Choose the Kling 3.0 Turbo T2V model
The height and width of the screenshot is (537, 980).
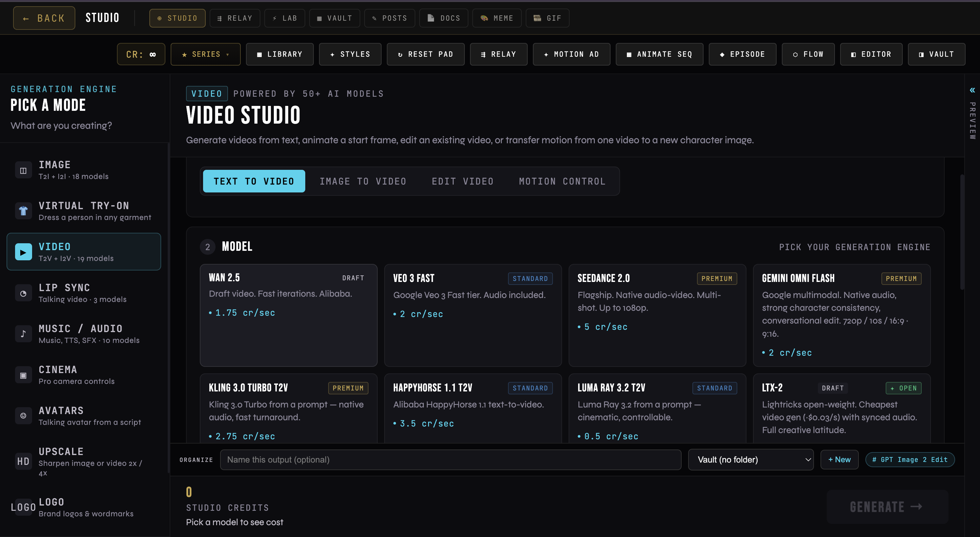pyautogui.click(x=288, y=408)
